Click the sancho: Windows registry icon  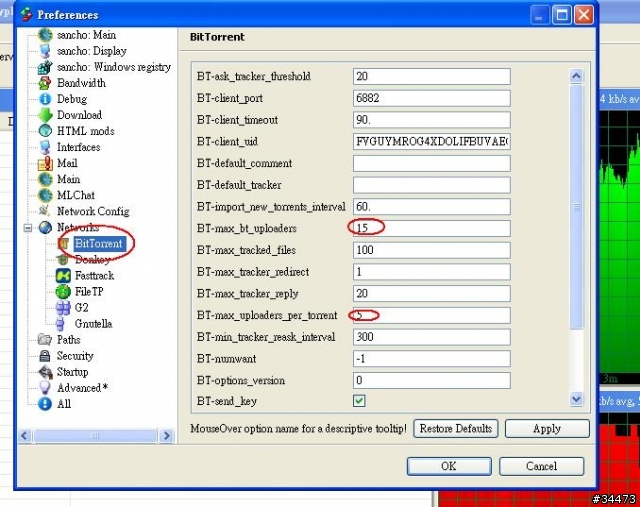coord(45,67)
